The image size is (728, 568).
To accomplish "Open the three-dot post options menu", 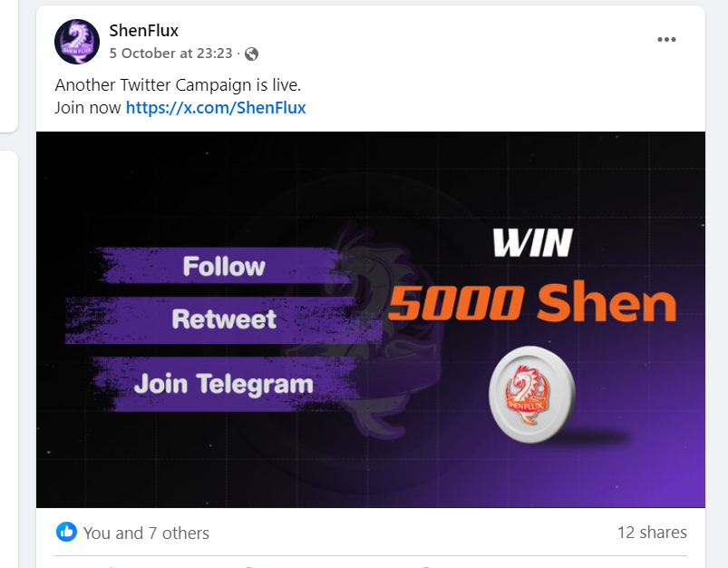I will click(x=666, y=40).
